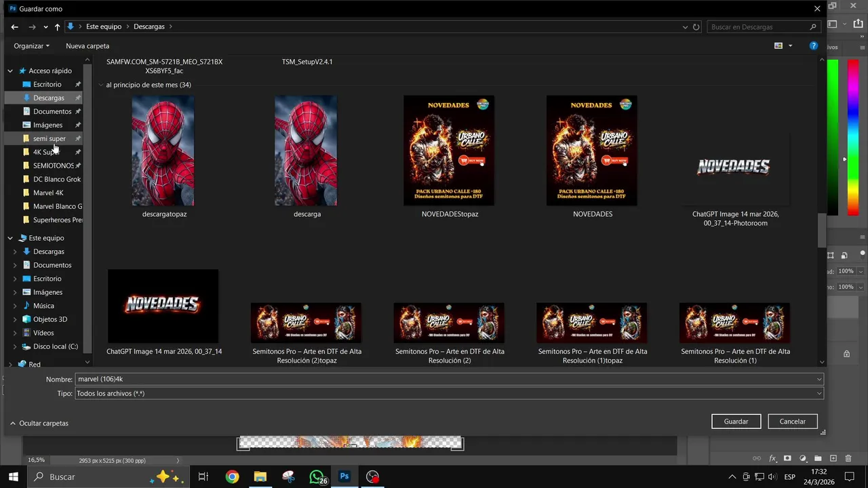This screenshot has width=868, height=488.
Task: Select Semitonos Pro (2)topaz banner file
Action: (x=306, y=323)
